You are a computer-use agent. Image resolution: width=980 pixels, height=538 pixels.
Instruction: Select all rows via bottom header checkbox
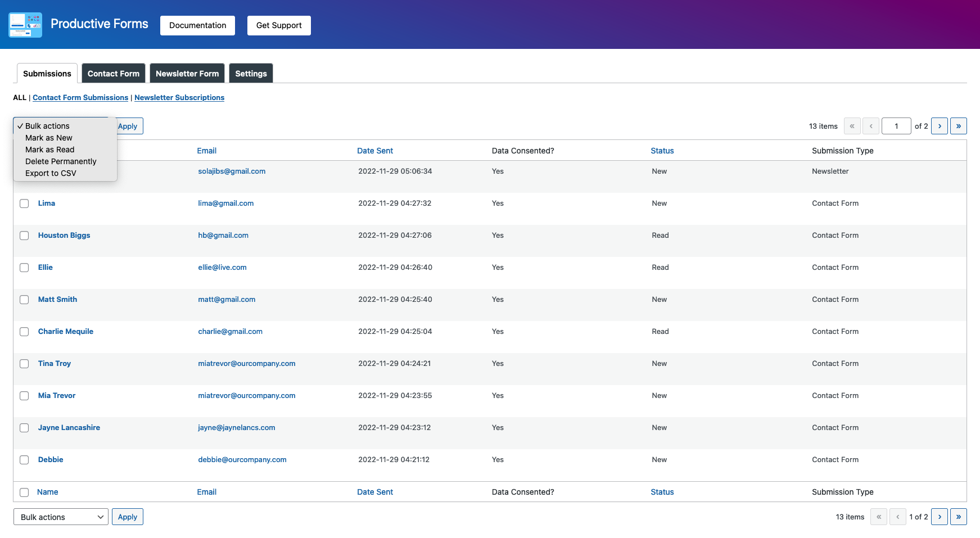24,492
